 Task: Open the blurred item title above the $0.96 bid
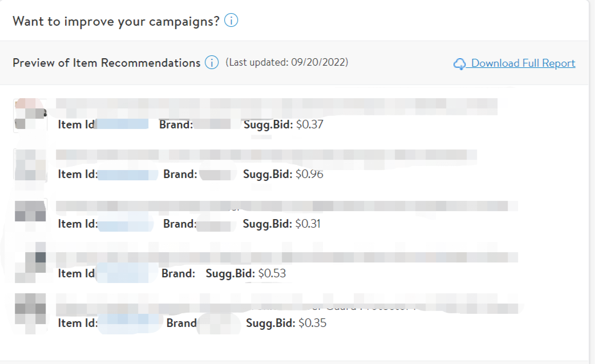coord(266,155)
